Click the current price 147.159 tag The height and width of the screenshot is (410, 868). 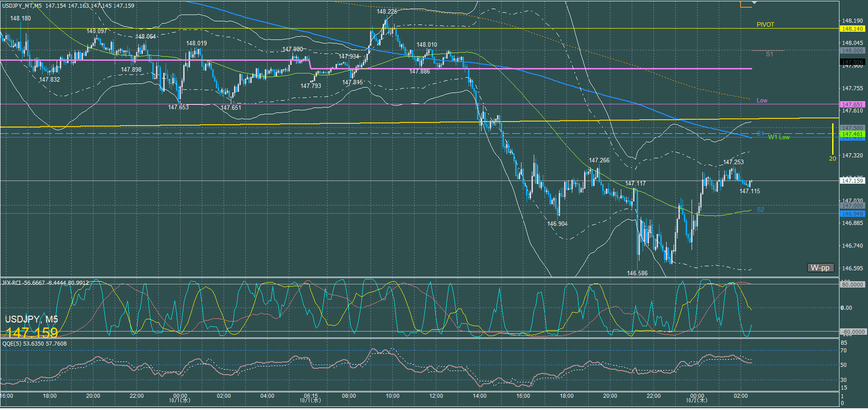click(852, 181)
